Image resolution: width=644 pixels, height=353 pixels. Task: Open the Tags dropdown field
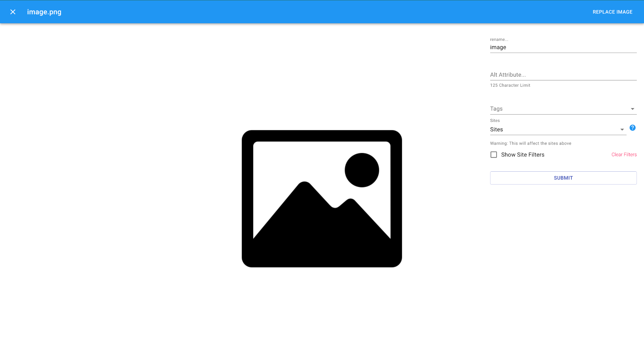tap(557, 109)
